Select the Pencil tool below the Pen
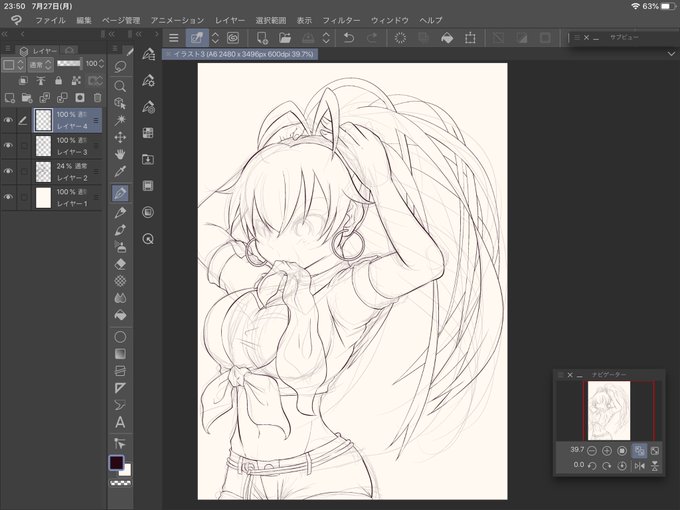The width and height of the screenshot is (680, 510). coord(120,212)
